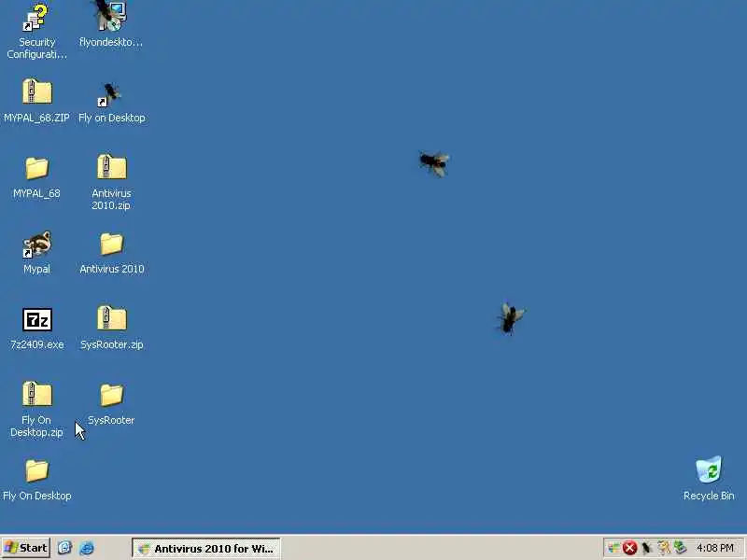Click the 'Antivirus 2010.zip' file label

click(111, 199)
